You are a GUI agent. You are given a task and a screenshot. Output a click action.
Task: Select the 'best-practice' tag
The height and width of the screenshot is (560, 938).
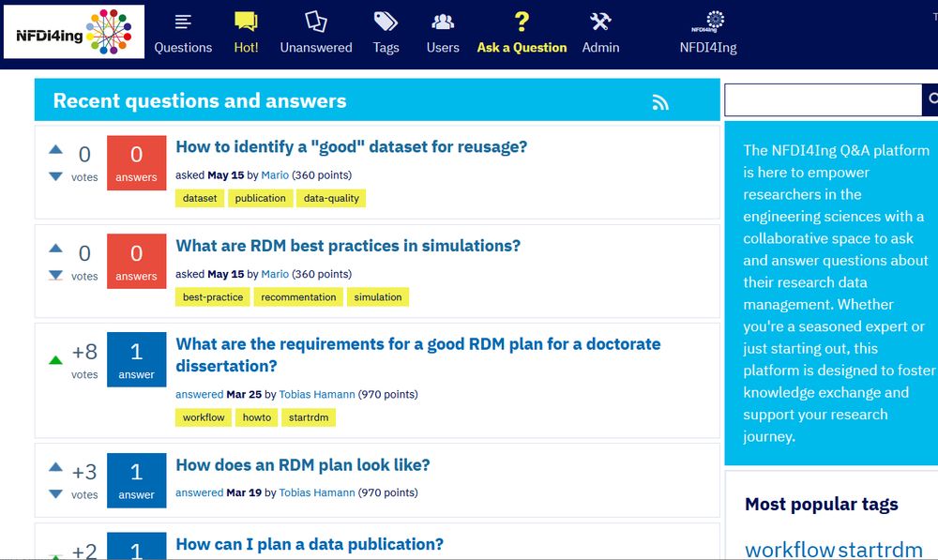pos(213,296)
